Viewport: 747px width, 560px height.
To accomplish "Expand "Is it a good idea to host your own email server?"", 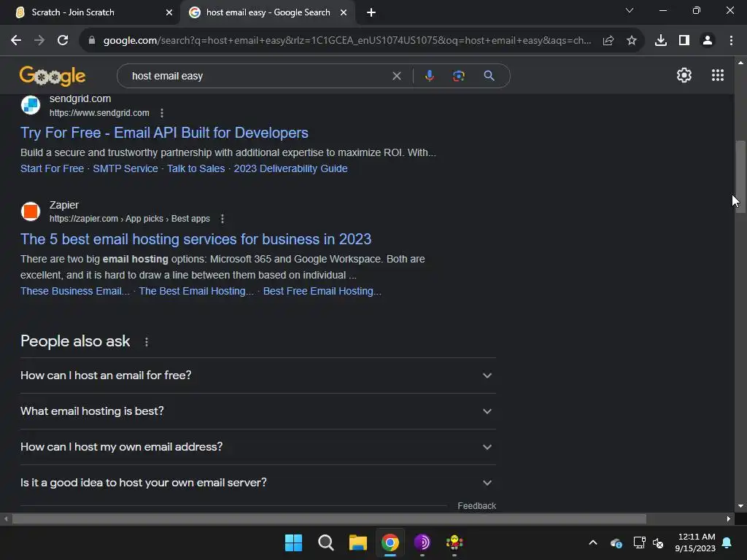I will coord(258,483).
